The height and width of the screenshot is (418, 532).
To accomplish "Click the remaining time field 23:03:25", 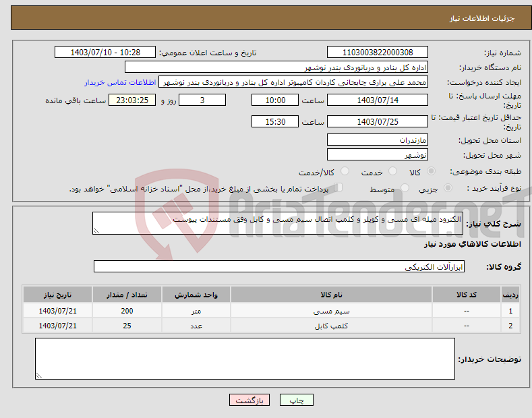I will point(132,100).
